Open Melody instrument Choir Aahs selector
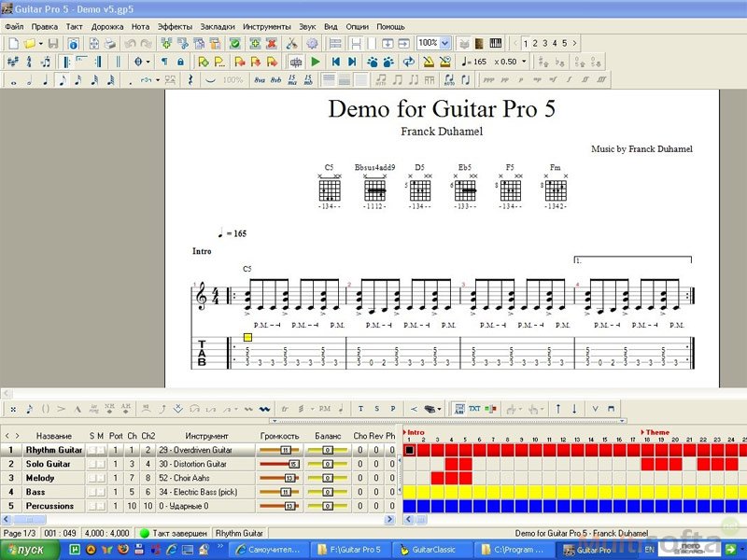Screen dimensions: 747x560 coord(206,478)
